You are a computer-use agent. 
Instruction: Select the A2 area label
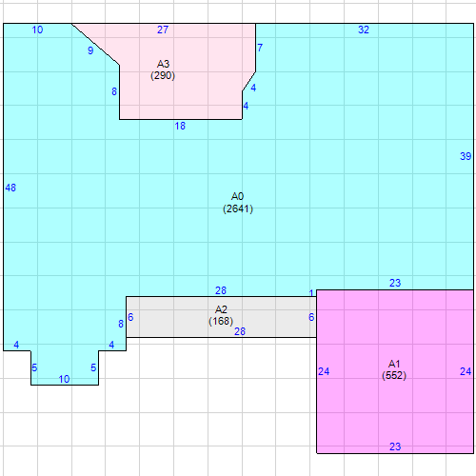click(x=221, y=309)
